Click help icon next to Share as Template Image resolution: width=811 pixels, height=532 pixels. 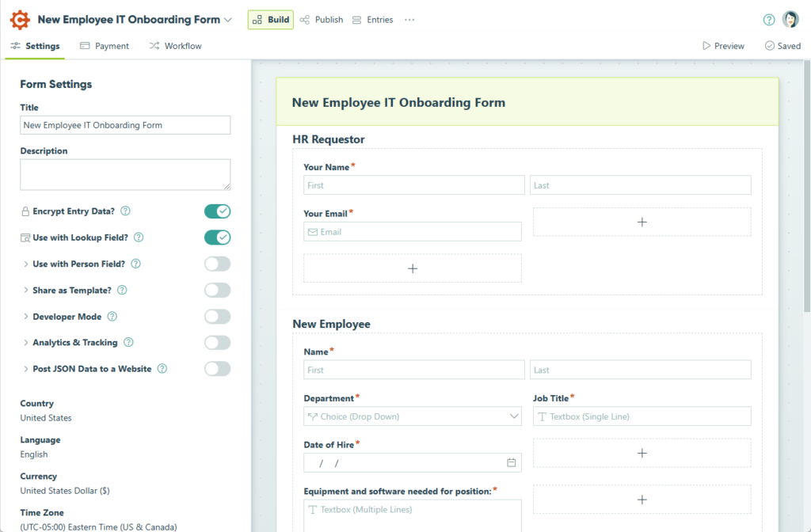pos(122,290)
